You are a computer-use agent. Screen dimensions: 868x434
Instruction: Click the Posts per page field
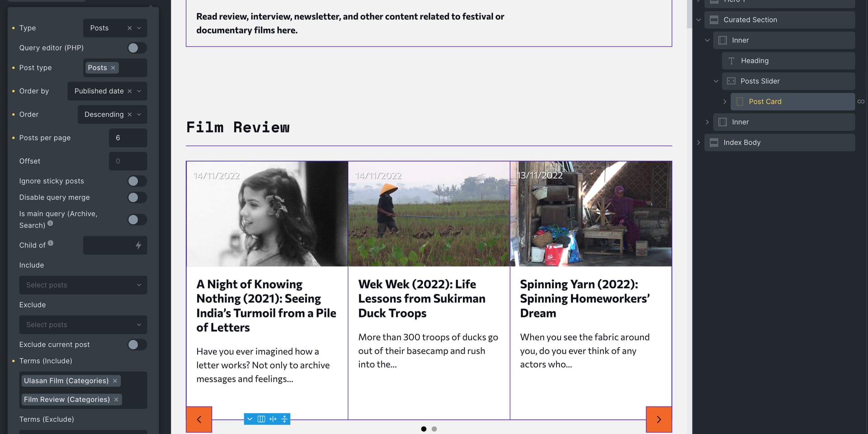(128, 138)
